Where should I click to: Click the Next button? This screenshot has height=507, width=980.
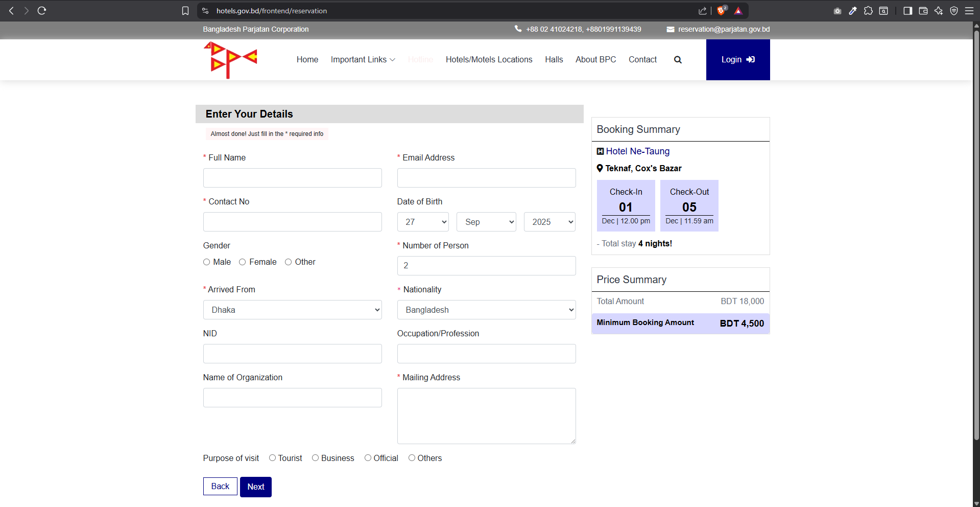click(x=255, y=487)
